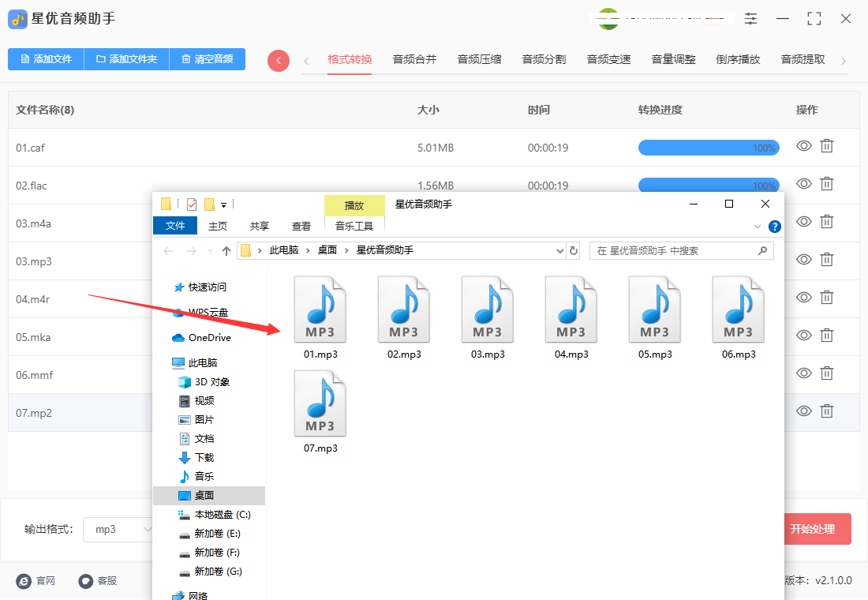Click the Explorer refresh button
Viewport: 868px width, 600px height.
tap(574, 251)
